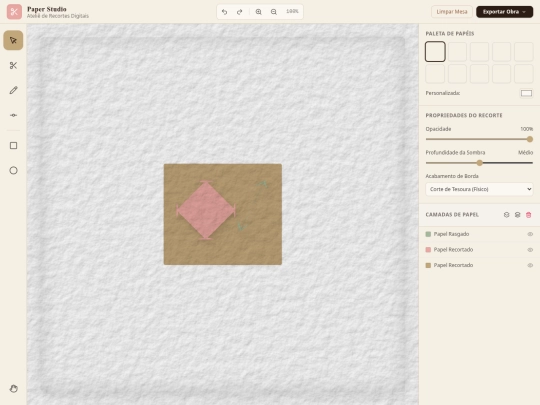This screenshot has width=540, height=405.
Task: Send the selected layer backward
Action: click(x=517, y=215)
